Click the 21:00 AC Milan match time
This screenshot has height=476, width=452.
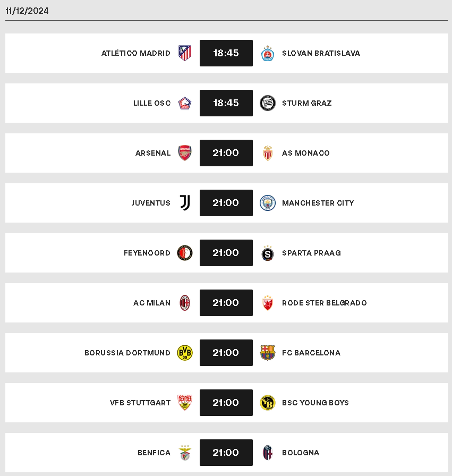(x=226, y=303)
